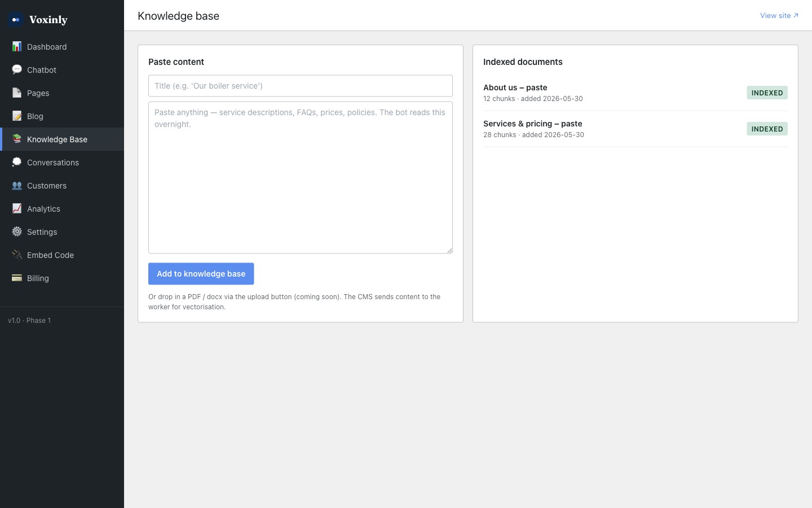Open the Customers label
812x508 pixels.
(x=47, y=186)
